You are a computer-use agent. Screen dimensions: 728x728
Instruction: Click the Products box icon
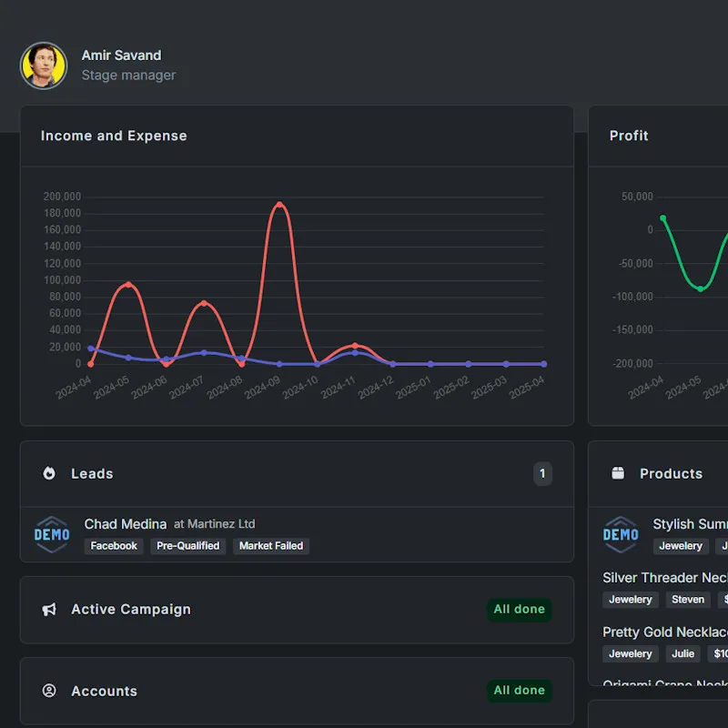coord(618,473)
